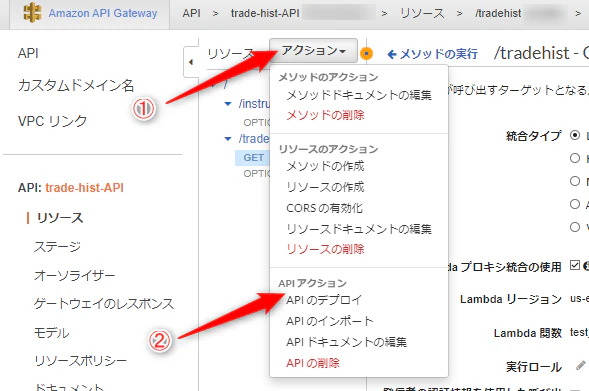The image size is (589, 391).
Task: Click the API breadcrumb
Action: (192, 13)
